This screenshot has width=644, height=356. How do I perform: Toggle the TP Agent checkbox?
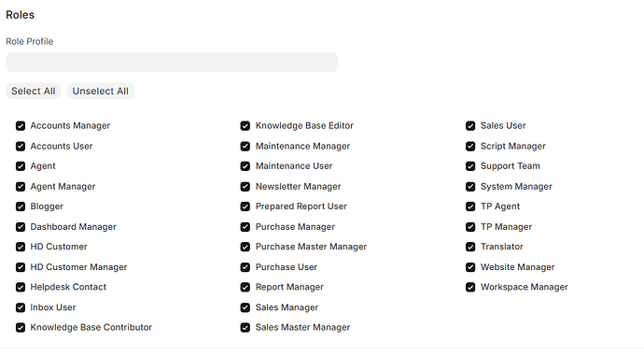(x=470, y=206)
